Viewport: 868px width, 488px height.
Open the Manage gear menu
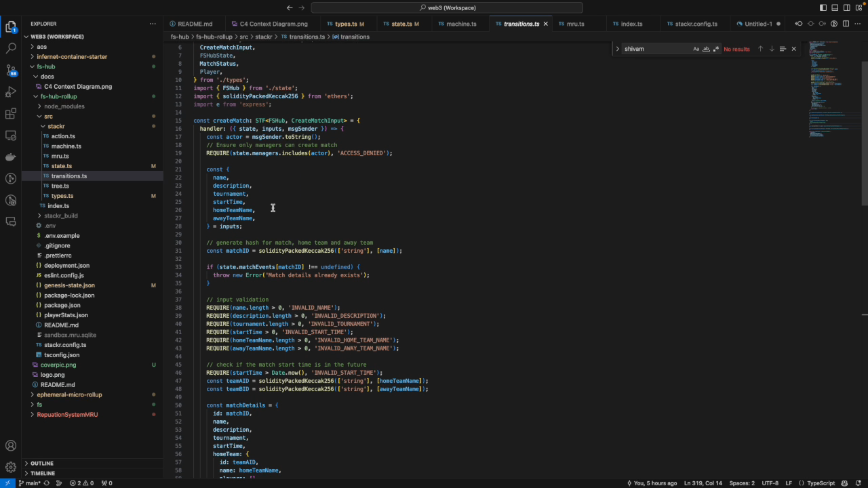[11, 468]
